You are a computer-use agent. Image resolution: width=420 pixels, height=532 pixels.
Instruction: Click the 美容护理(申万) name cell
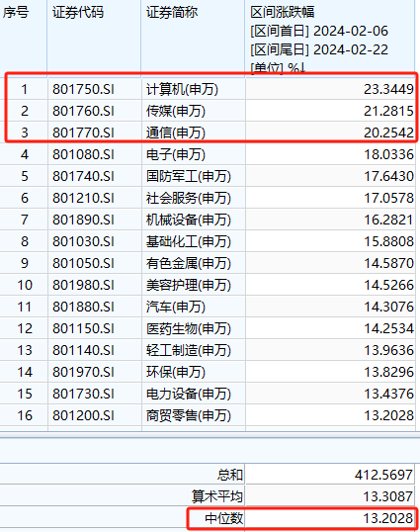(189, 285)
